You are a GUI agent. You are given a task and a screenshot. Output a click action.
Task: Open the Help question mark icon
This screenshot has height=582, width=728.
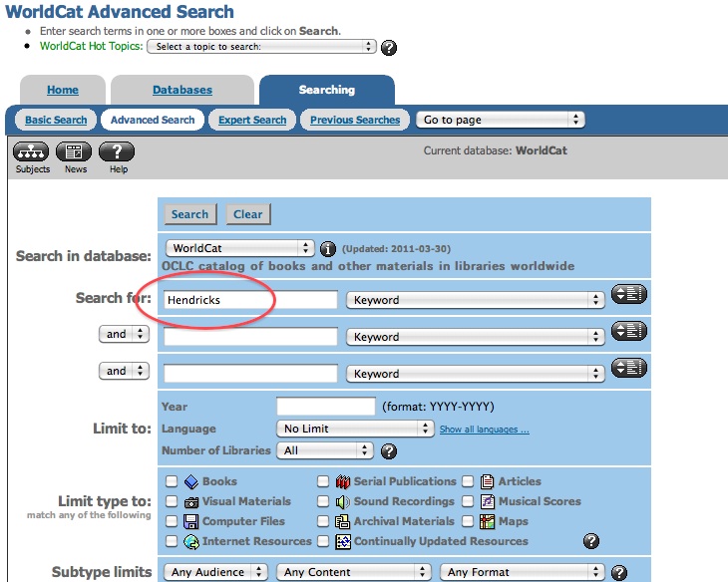coord(118,152)
